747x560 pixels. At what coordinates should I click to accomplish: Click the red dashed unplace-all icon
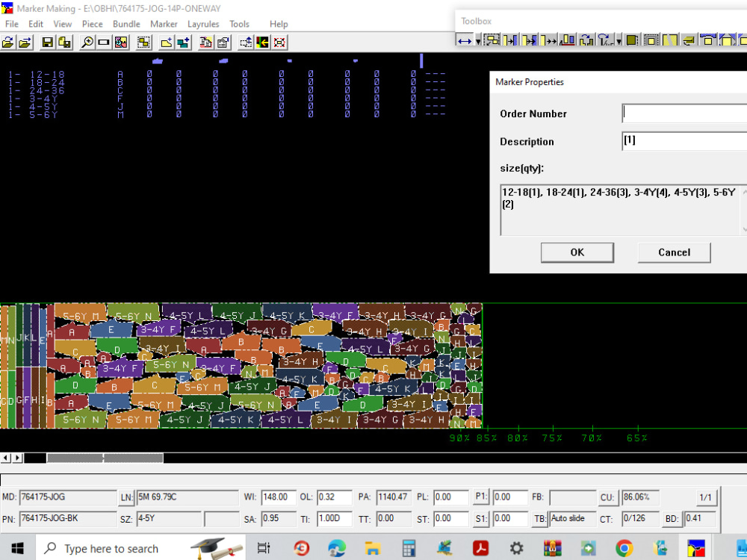pos(279,43)
